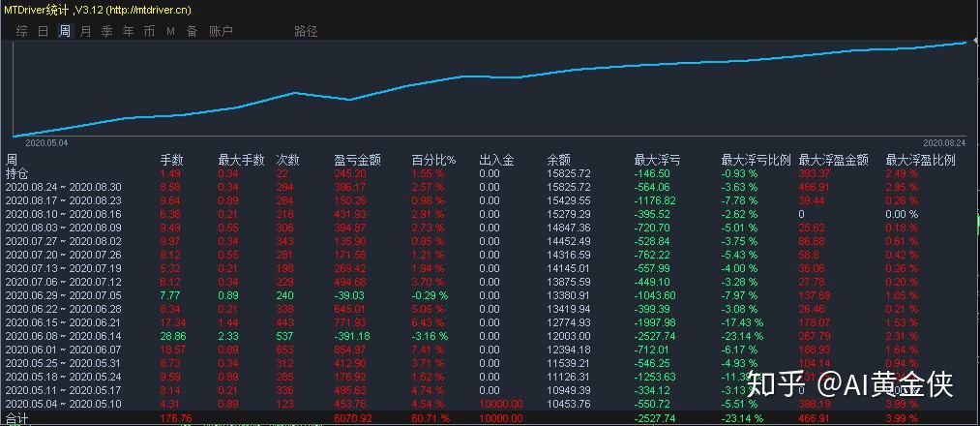Select the 持仓 row label
The image size is (980, 426).
click(16, 173)
